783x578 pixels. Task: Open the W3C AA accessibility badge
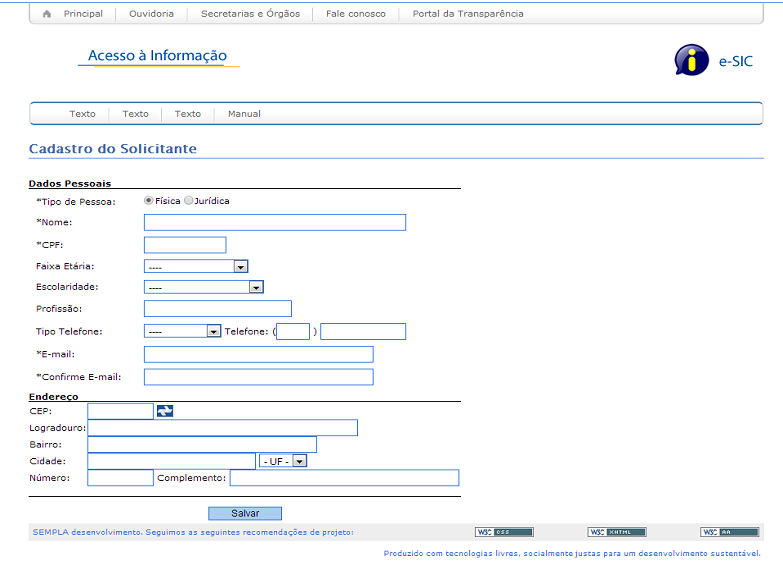coord(729,532)
